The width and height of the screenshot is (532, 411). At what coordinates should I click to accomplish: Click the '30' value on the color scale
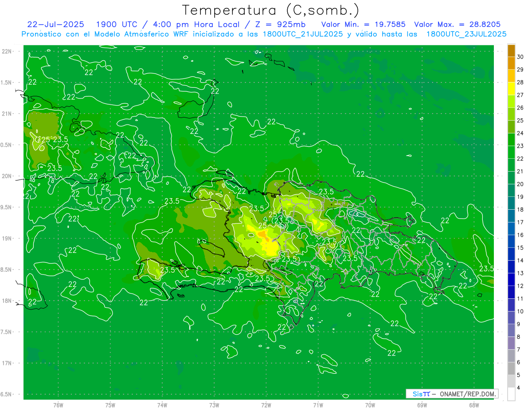point(520,57)
